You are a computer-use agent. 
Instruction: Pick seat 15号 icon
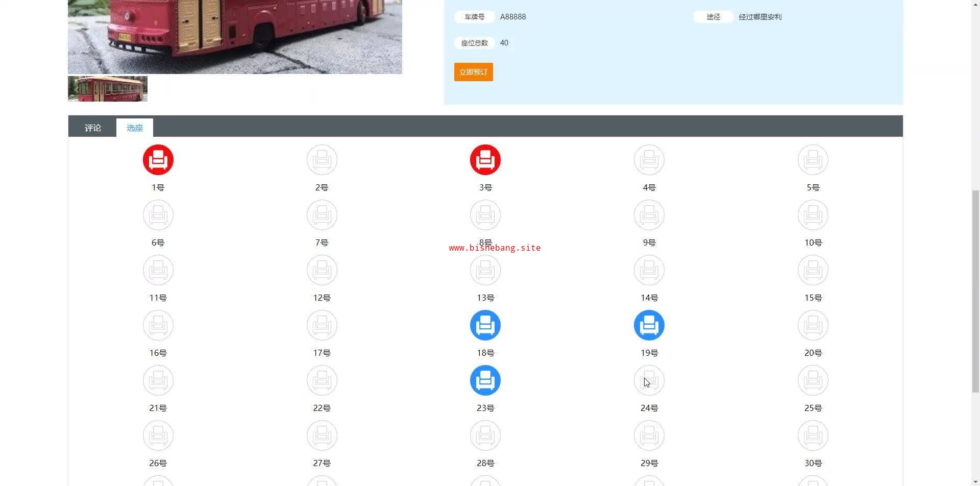click(813, 270)
